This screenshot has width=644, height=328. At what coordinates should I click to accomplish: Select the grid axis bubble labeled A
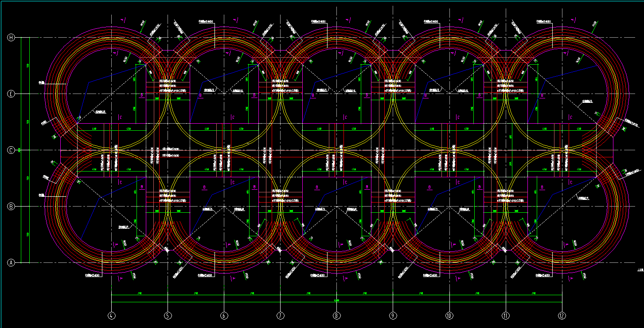[x=12, y=263]
